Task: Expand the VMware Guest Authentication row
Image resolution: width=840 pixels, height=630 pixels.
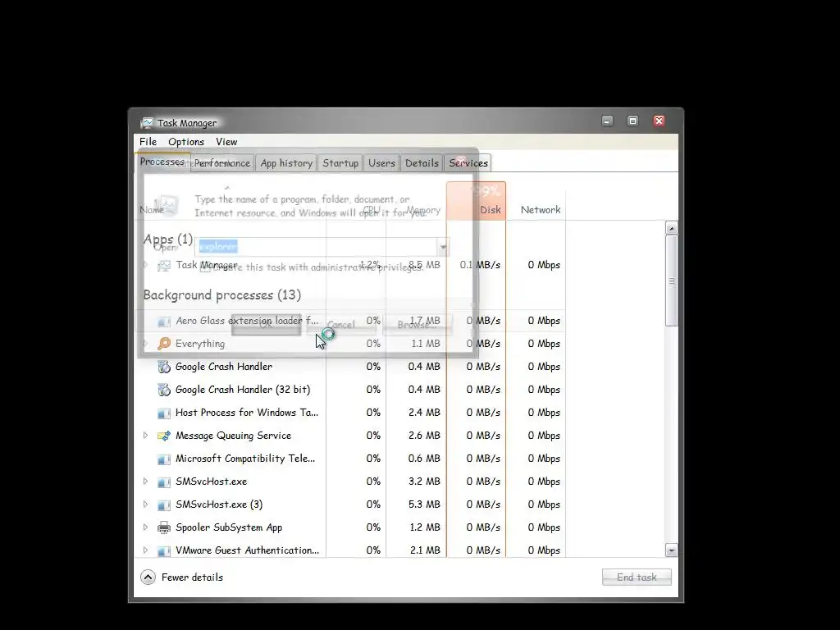Action: click(x=145, y=550)
